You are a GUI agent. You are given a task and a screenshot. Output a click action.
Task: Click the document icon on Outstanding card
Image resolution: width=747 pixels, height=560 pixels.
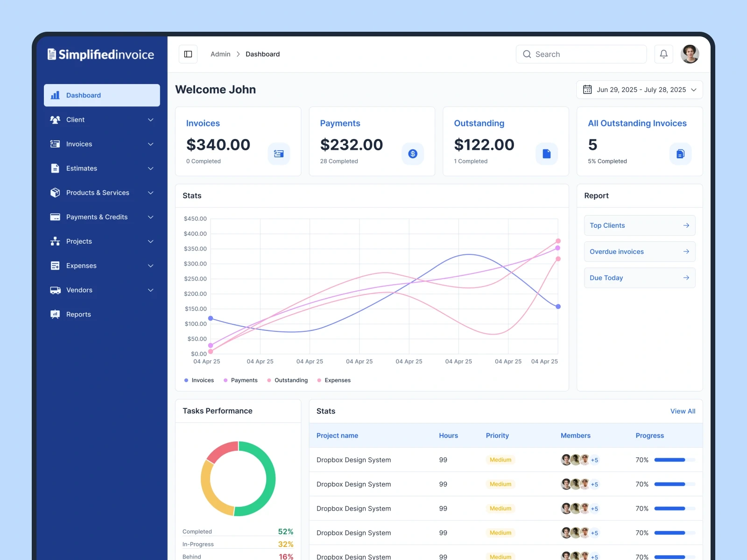(x=546, y=154)
